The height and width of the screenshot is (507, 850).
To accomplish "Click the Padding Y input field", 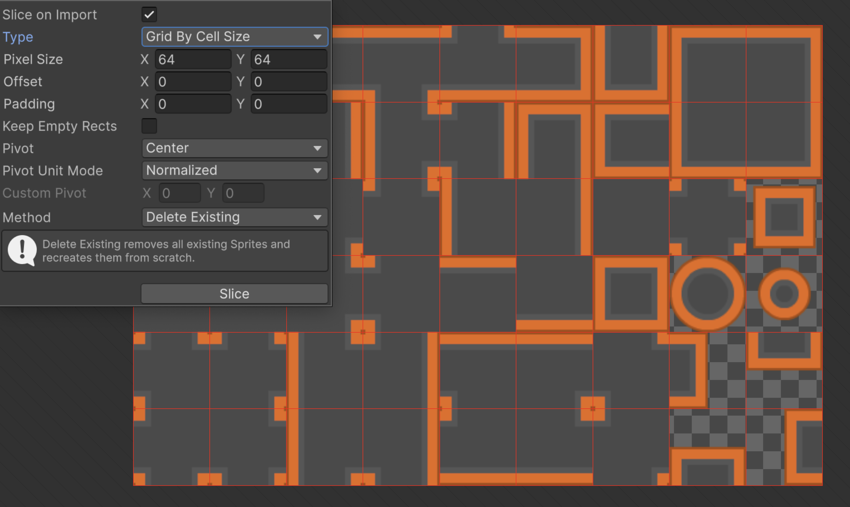I will [x=288, y=104].
